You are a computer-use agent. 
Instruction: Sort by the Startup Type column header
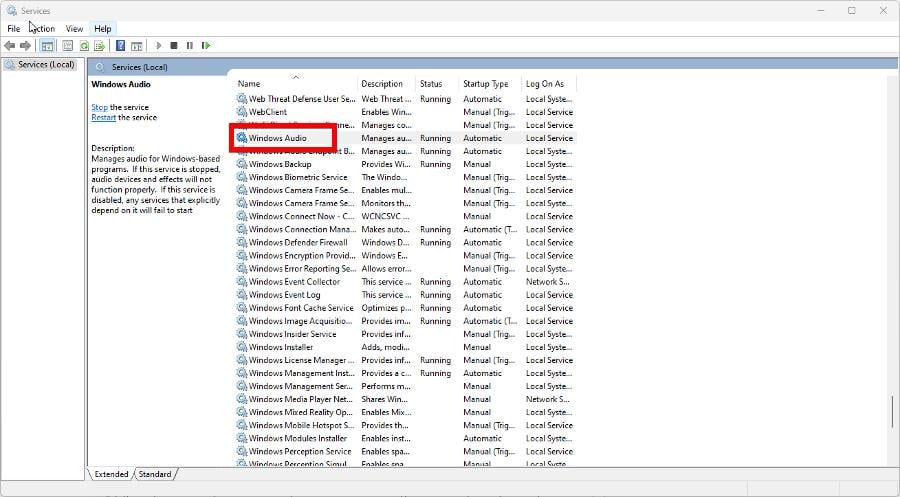click(490, 84)
